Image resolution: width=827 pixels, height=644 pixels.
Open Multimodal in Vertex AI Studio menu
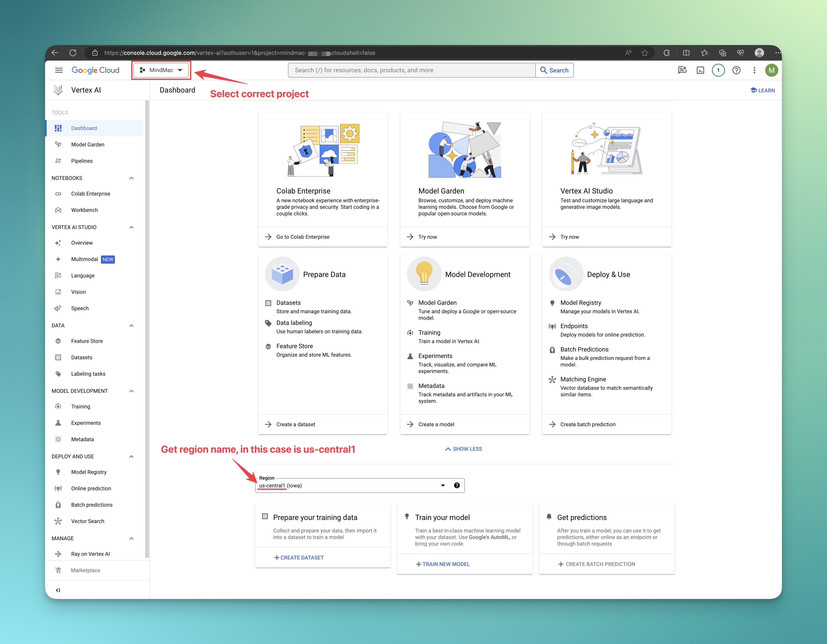point(84,259)
